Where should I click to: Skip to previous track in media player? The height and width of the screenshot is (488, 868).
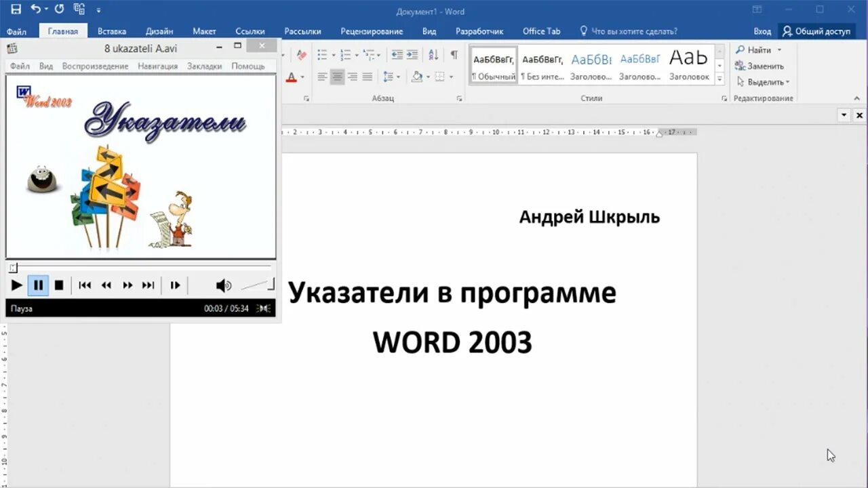(85, 285)
